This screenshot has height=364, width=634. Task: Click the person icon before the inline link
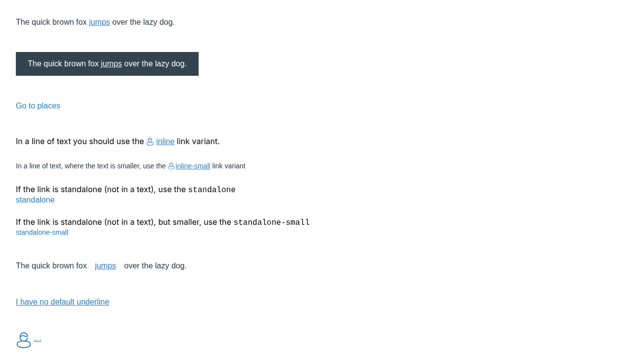click(x=150, y=142)
